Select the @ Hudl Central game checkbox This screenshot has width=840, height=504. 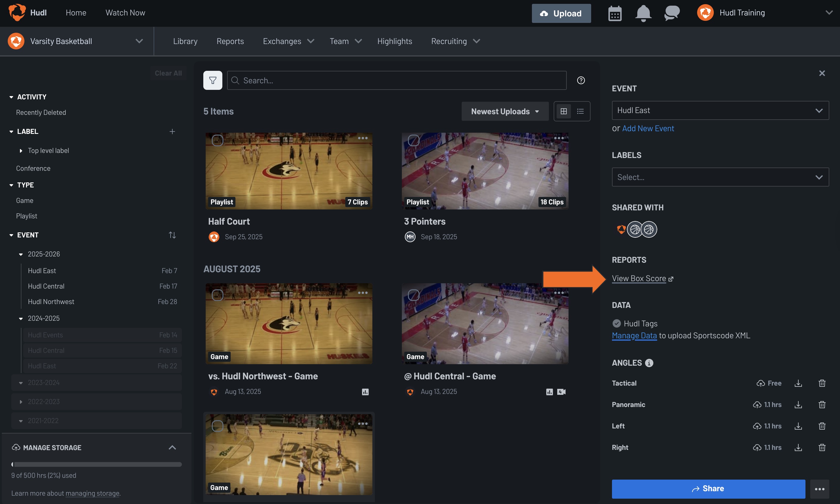pos(413,295)
